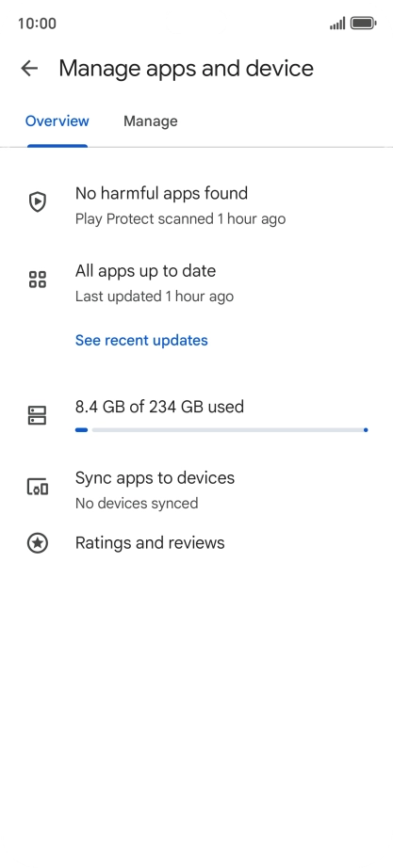The width and height of the screenshot is (393, 868).
Task: Tap No devices synced subtitle
Action: coord(137,504)
